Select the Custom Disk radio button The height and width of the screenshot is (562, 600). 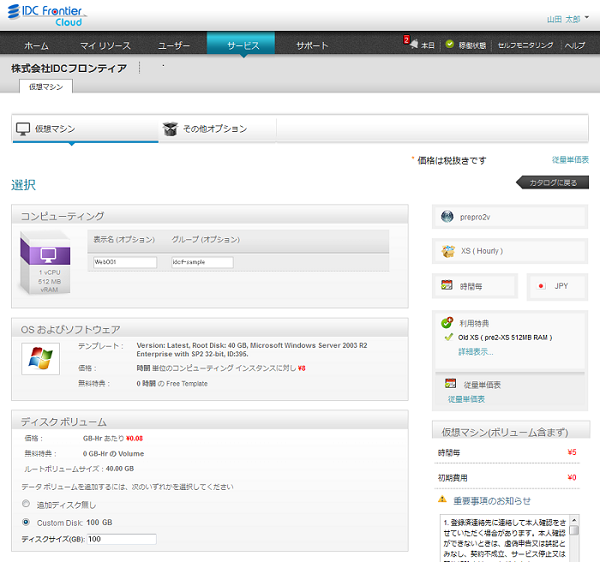coord(26,521)
